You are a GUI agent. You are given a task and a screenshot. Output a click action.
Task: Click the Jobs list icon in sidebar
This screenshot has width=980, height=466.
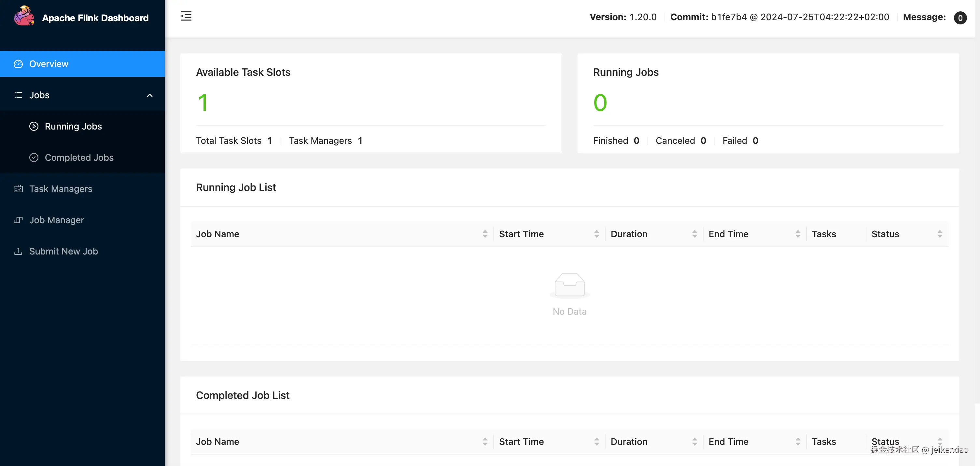point(18,95)
